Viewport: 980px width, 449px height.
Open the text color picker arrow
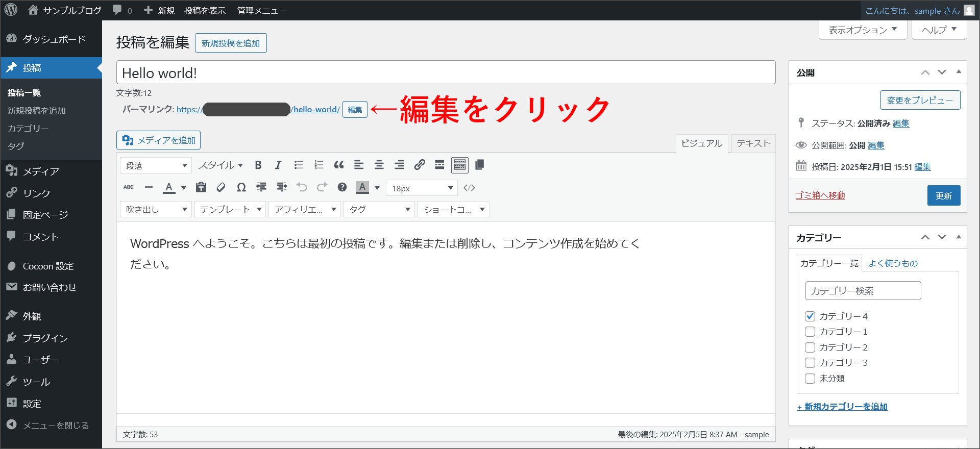[184, 188]
